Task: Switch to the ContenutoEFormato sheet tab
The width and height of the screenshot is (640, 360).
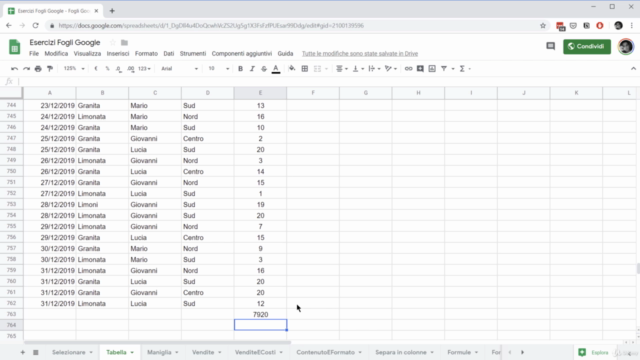Action: click(x=325, y=352)
